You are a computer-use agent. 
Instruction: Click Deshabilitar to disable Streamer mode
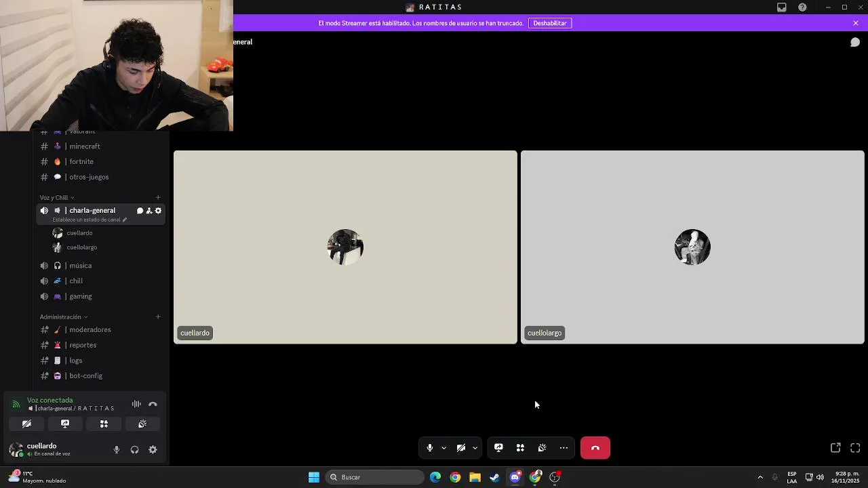[550, 23]
